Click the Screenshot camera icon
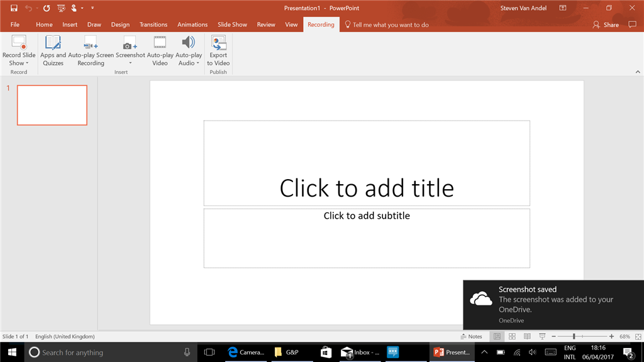 click(130, 43)
